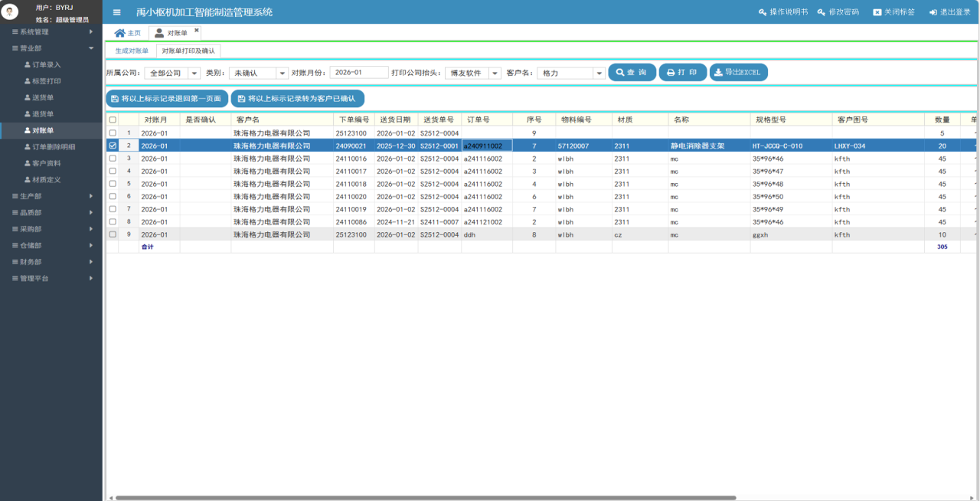
Task: Switch to the 生成对账单 tab
Action: pos(132,51)
